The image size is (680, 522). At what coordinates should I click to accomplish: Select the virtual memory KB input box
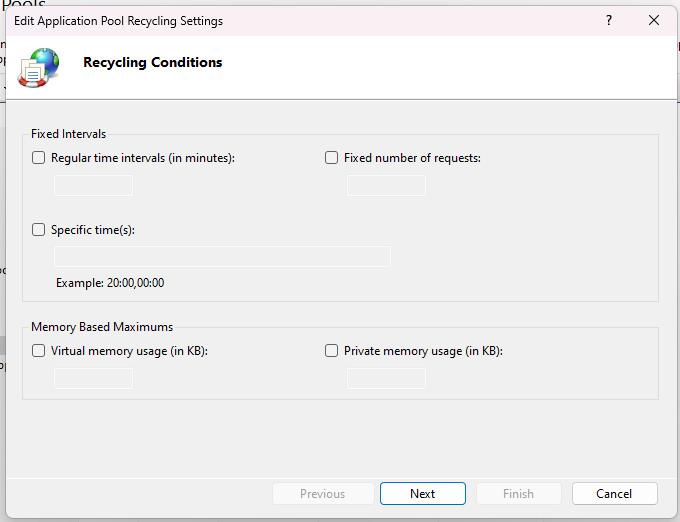[x=93, y=378]
